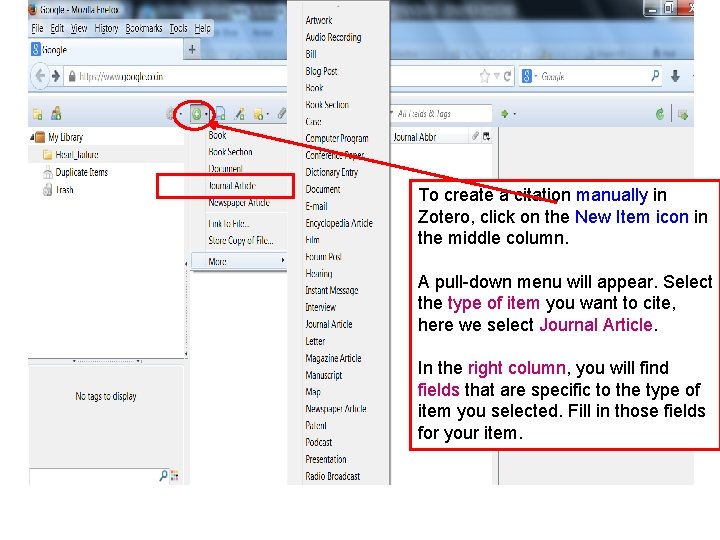Screen dimensions: 720x540
Task: Expand the More submenu entry
Action: [239, 261]
